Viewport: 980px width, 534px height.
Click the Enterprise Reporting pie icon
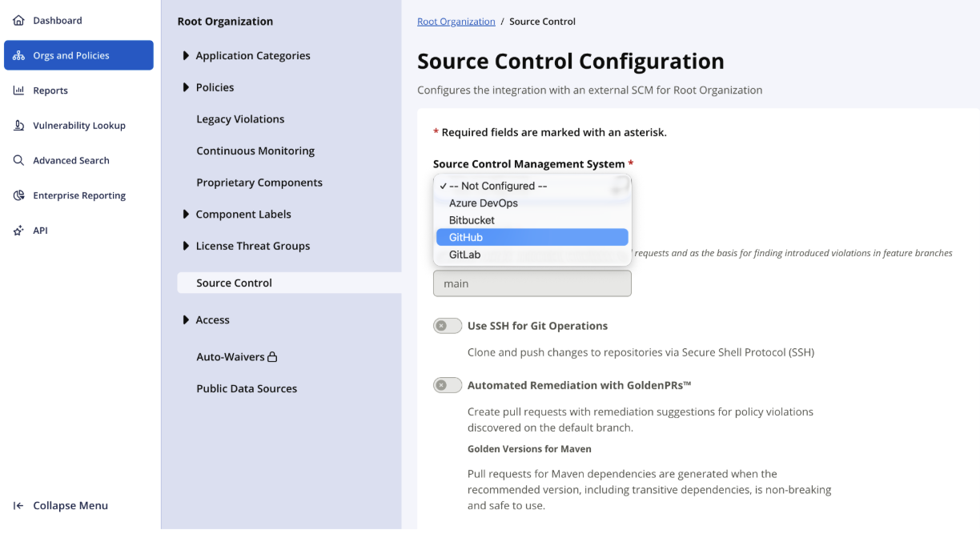point(18,195)
